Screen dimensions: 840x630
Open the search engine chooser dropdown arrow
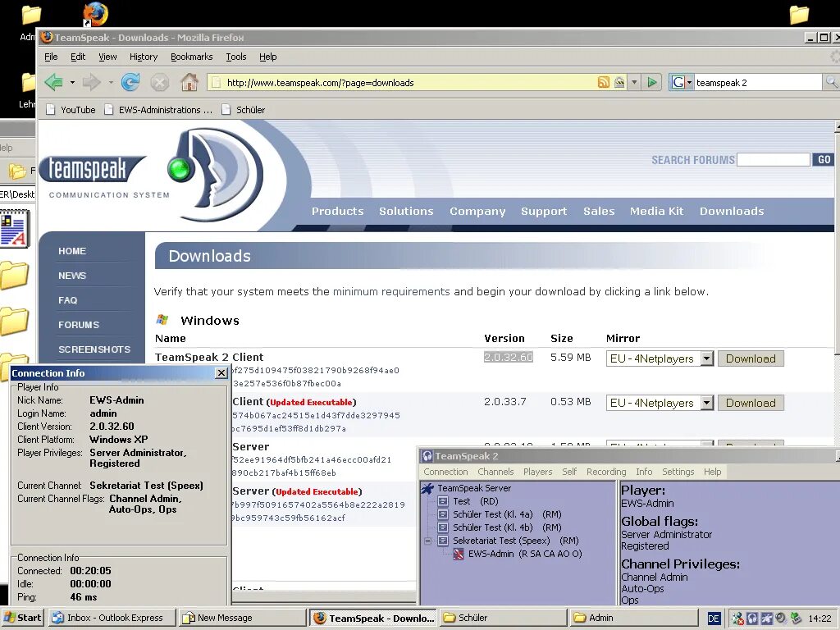tap(689, 83)
